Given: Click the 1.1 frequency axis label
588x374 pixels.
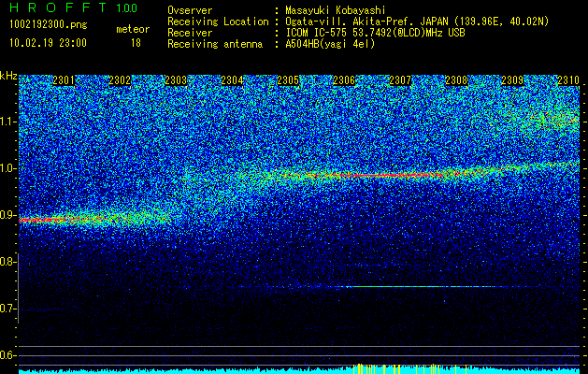Looking at the screenshot, I should coord(7,122).
